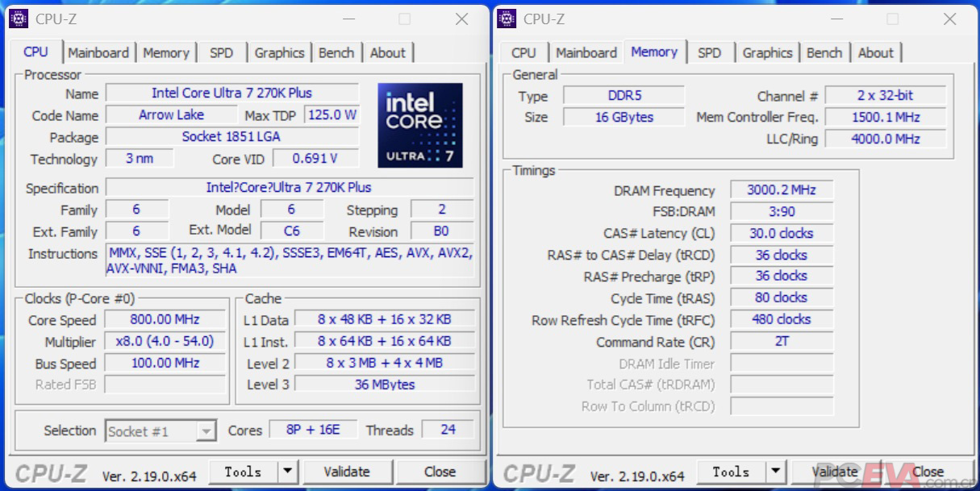Image resolution: width=980 pixels, height=491 pixels.
Task: Click the Level 3 cache value 36 MBytes
Action: click(384, 385)
